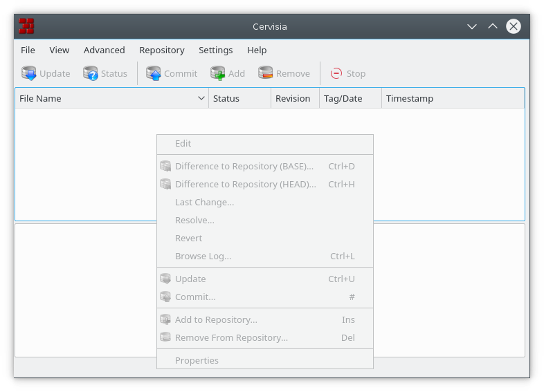The width and height of the screenshot is (544, 392).
Task: Click the Cervisia red brick app icon
Action: [x=26, y=26]
